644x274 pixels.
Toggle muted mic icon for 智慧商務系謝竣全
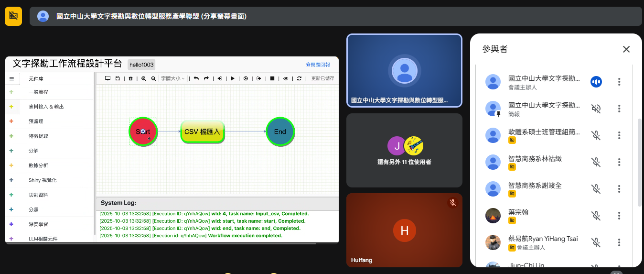click(x=596, y=189)
